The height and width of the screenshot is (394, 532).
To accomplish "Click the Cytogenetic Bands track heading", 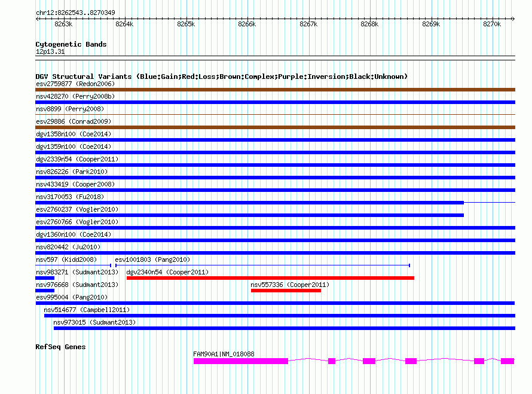I will [71, 44].
